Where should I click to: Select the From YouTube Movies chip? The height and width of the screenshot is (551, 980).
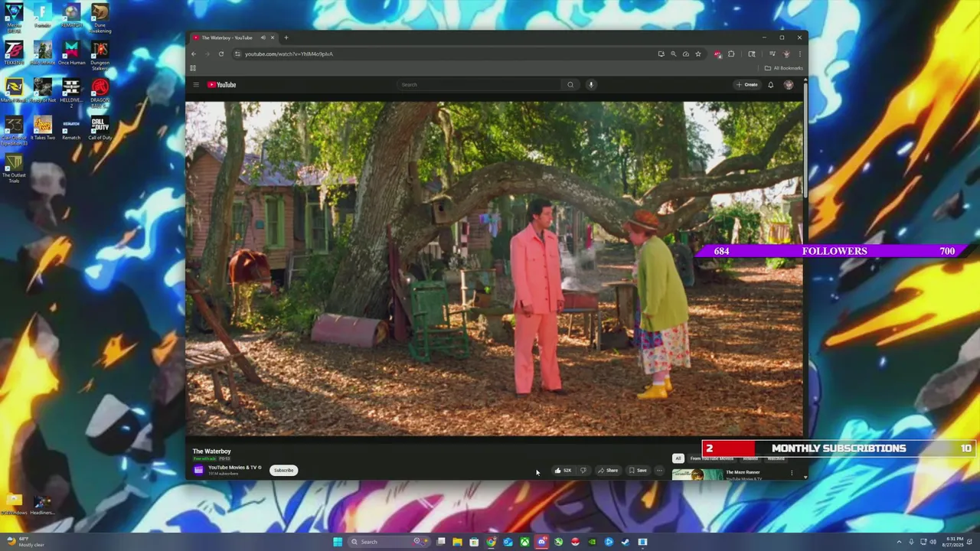(712, 458)
